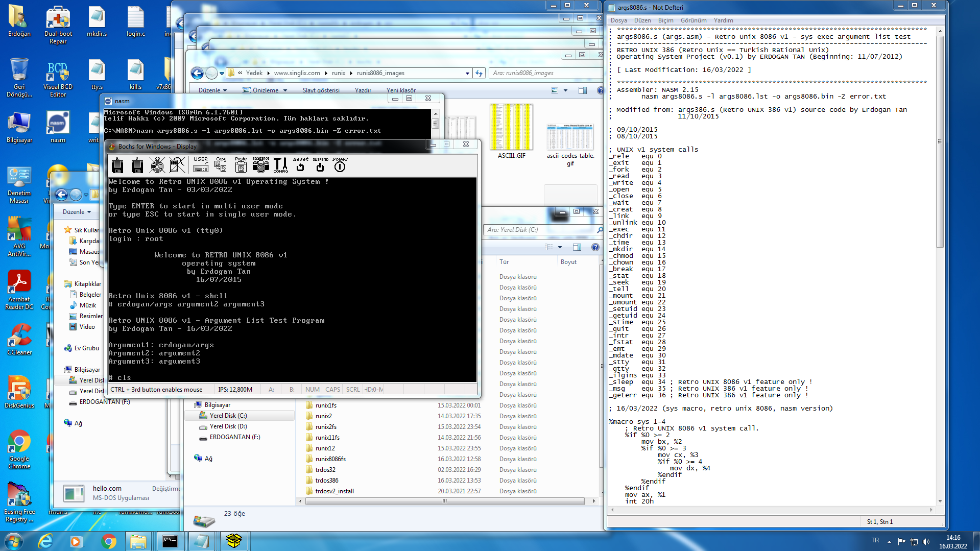Viewport: 980px width, 551px height.
Task: Toggle mouse capture in Bochs toolbar
Action: point(177,165)
